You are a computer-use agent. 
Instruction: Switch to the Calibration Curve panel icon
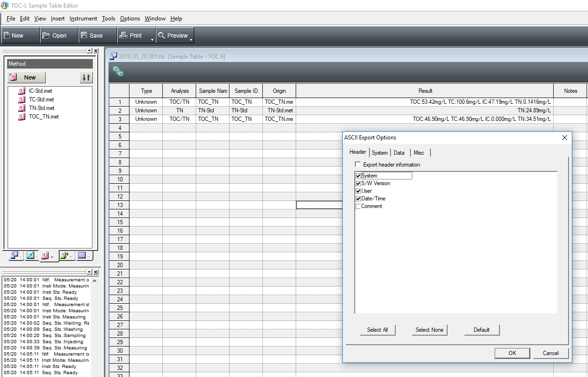tap(31, 256)
